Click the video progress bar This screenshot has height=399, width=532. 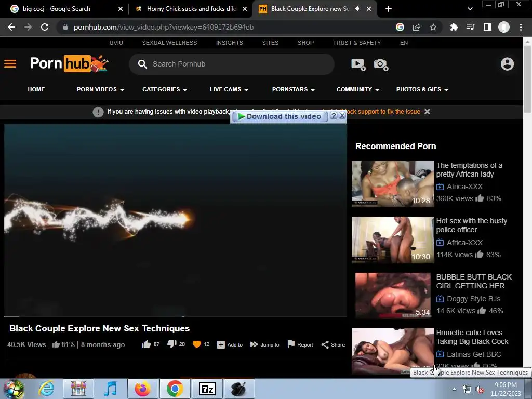tap(176, 316)
